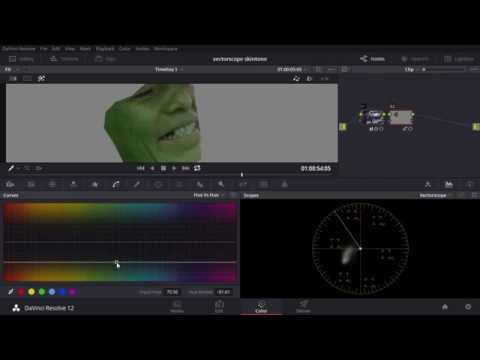Viewport: 480px width, 360px height.
Task: Open the Color Match palette icon
Action: pyautogui.click(x=31, y=184)
